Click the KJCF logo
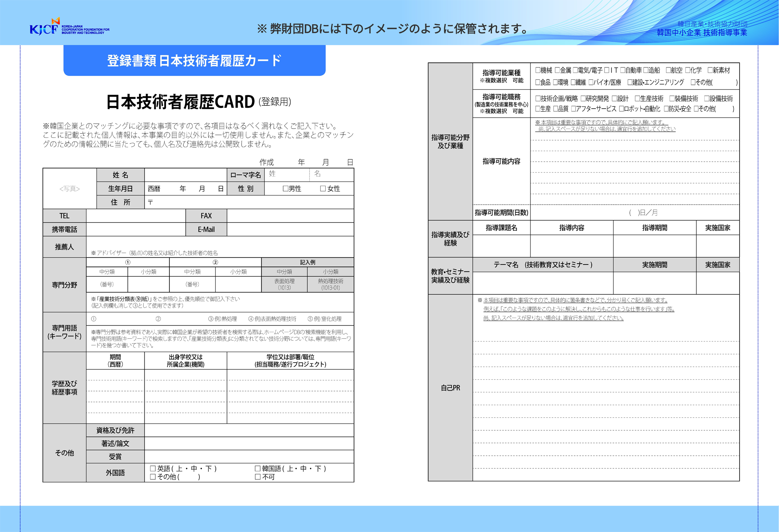779x532 pixels. [69, 26]
